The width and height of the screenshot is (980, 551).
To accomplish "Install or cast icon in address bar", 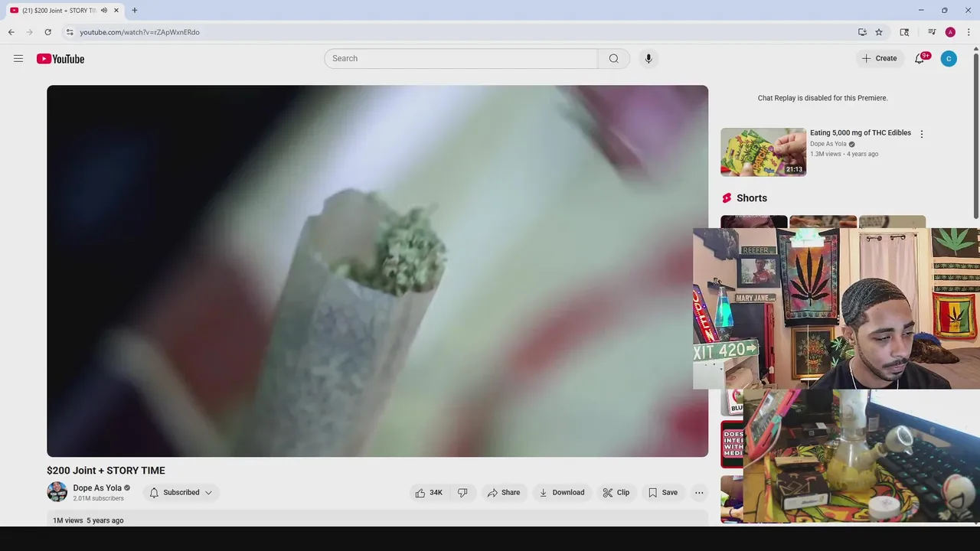I will click(x=862, y=32).
